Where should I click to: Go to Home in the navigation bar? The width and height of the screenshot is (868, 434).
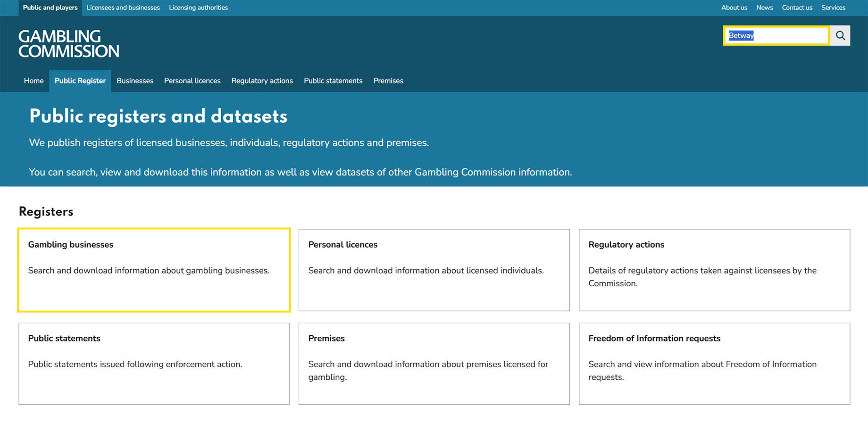tap(34, 81)
